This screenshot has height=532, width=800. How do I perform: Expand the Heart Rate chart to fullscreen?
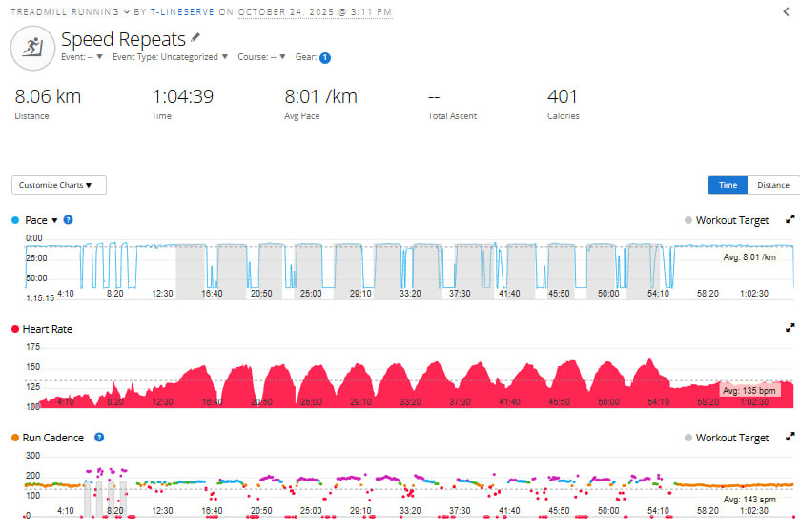(x=790, y=328)
